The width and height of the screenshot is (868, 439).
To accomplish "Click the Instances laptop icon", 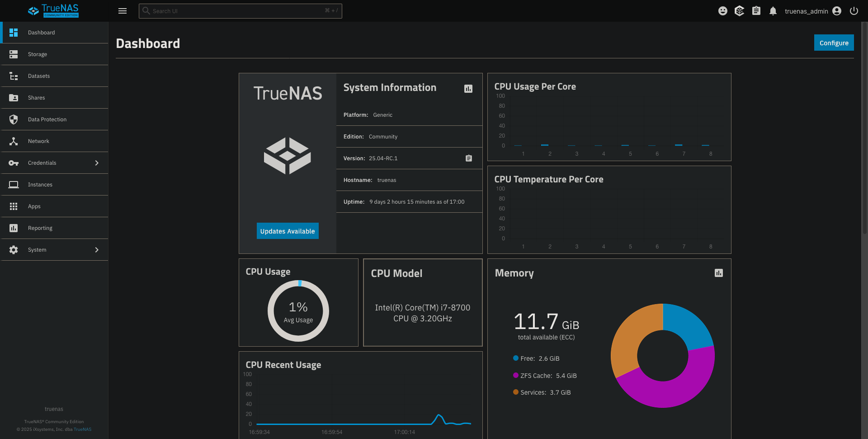I will pyautogui.click(x=14, y=185).
